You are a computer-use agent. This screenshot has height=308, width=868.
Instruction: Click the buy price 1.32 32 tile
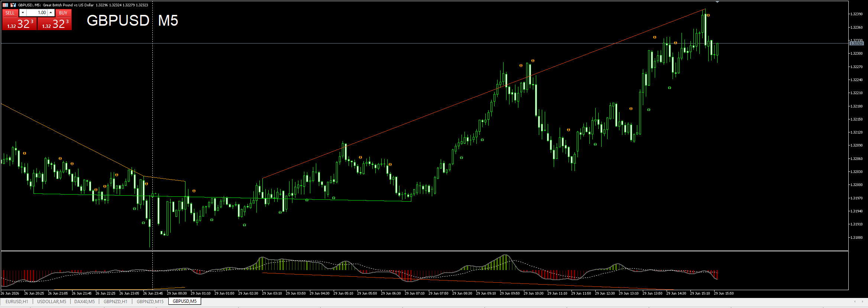click(55, 24)
